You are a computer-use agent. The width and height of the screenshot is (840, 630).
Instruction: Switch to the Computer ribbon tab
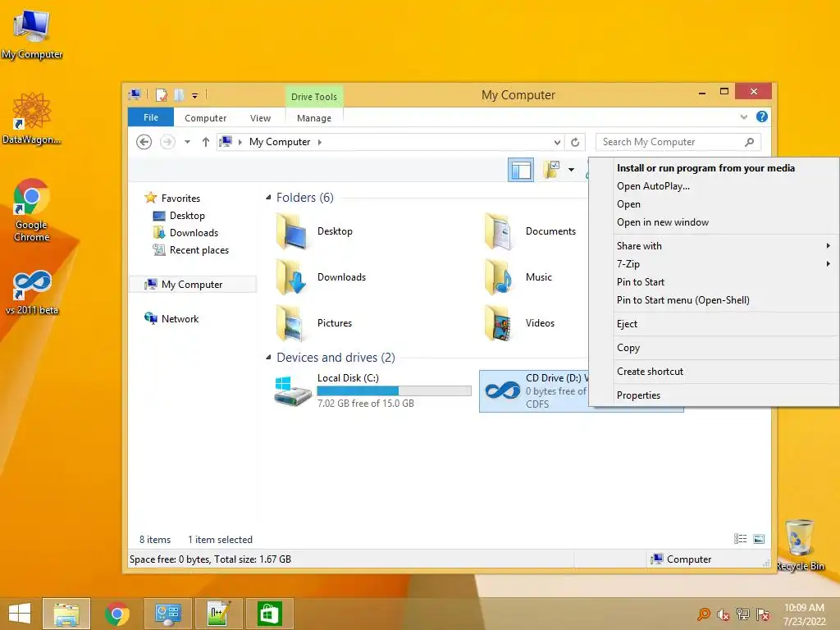[x=206, y=118]
